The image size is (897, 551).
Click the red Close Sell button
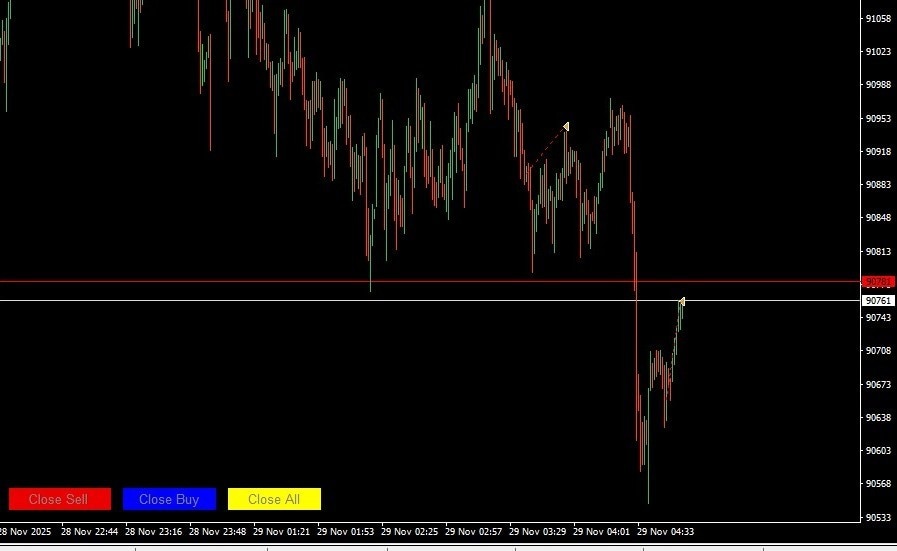[x=59, y=499]
